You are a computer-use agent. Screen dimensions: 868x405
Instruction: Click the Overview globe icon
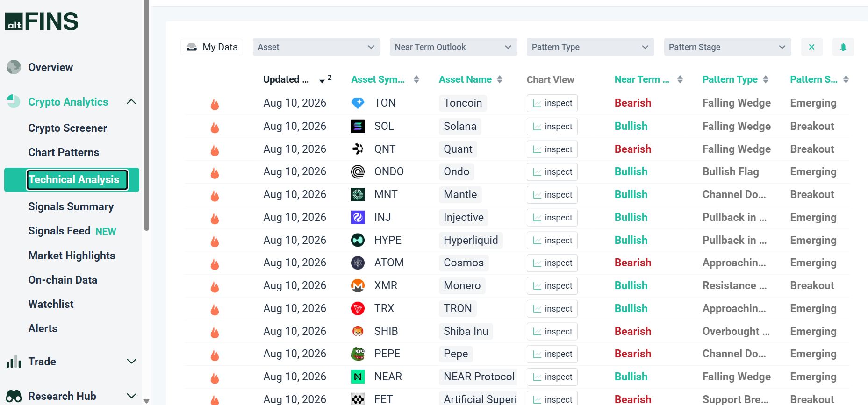tap(14, 67)
